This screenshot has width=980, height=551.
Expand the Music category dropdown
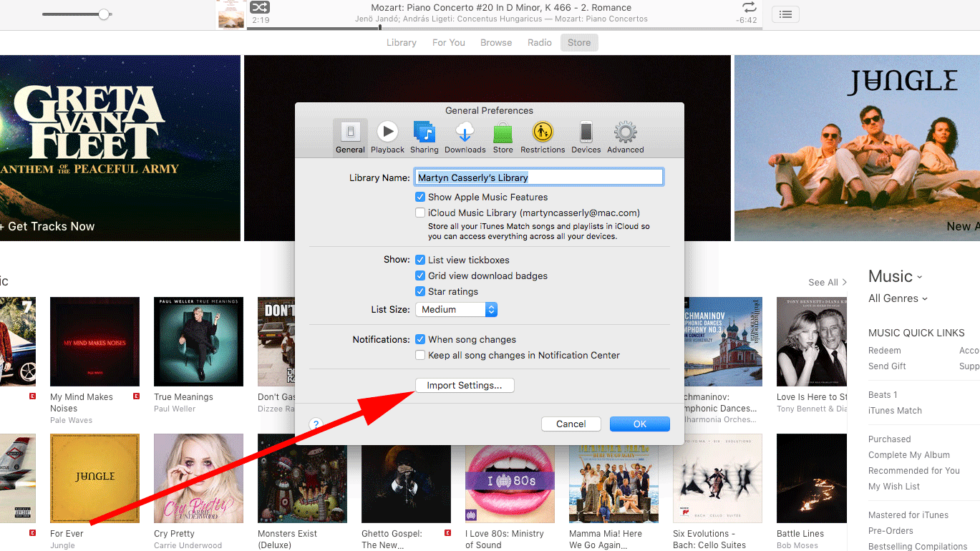[895, 276]
